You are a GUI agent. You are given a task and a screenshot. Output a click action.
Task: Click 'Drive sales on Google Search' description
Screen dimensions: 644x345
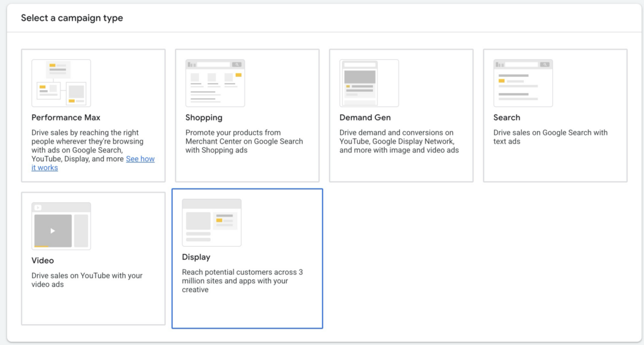(x=550, y=137)
